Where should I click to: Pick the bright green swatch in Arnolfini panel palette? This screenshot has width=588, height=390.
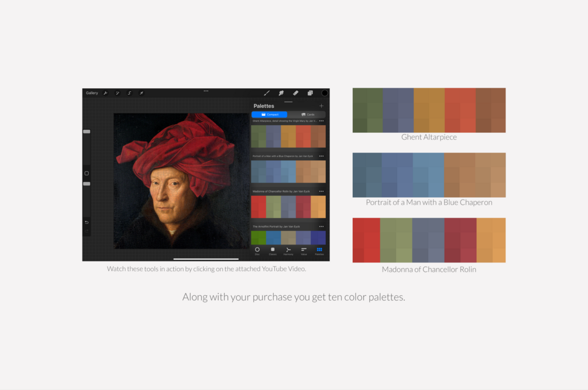point(259,238)
